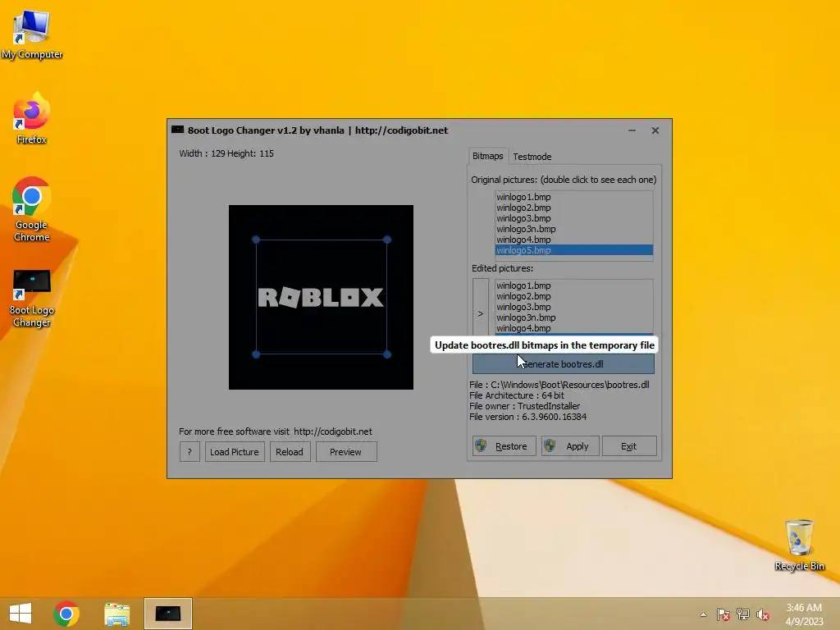
Task: Select winlogo5.bmp in original pictures
Action: (x=573, y=250)
